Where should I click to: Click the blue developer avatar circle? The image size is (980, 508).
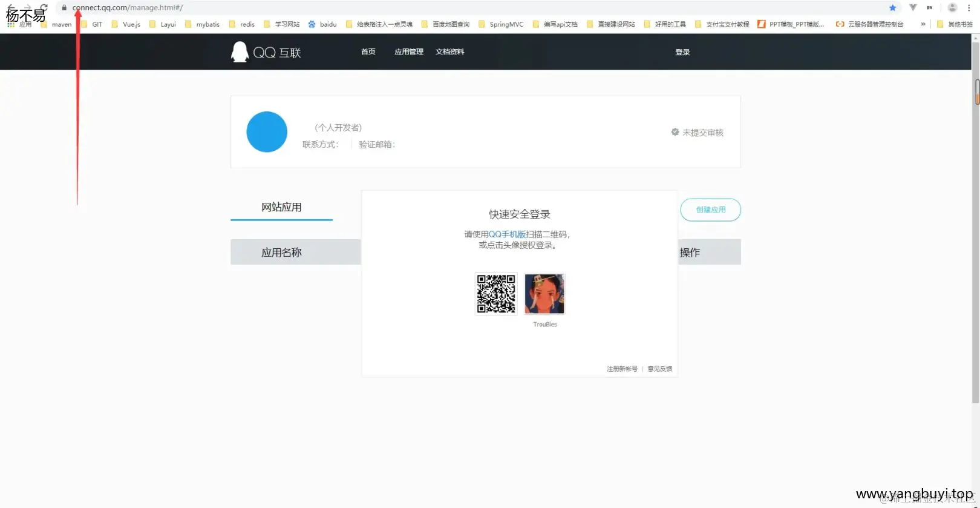click(x=267, y=132)
